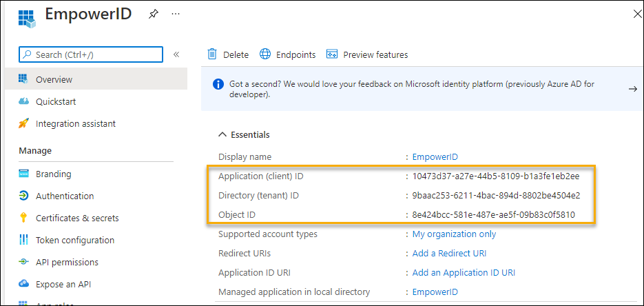Launch the Integration assistant
Screen dimensions: 644x306
(x=75, y=123)
